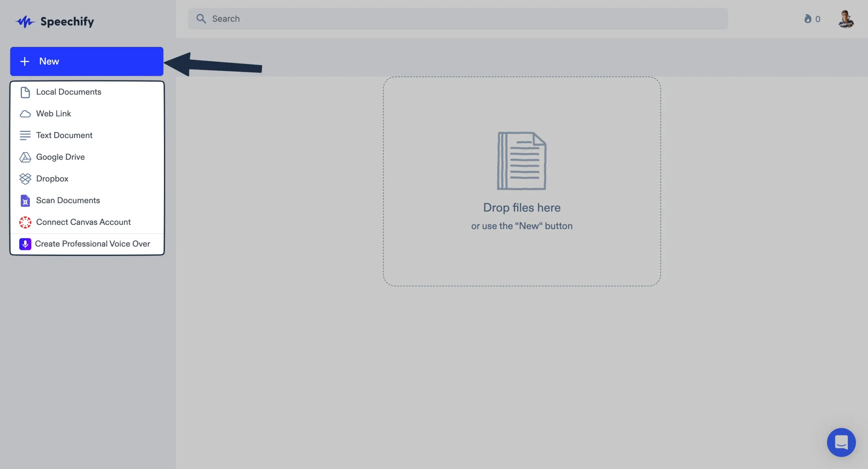Focus the Search input field
The image size is (868, 469).
[x=458, y=19]
